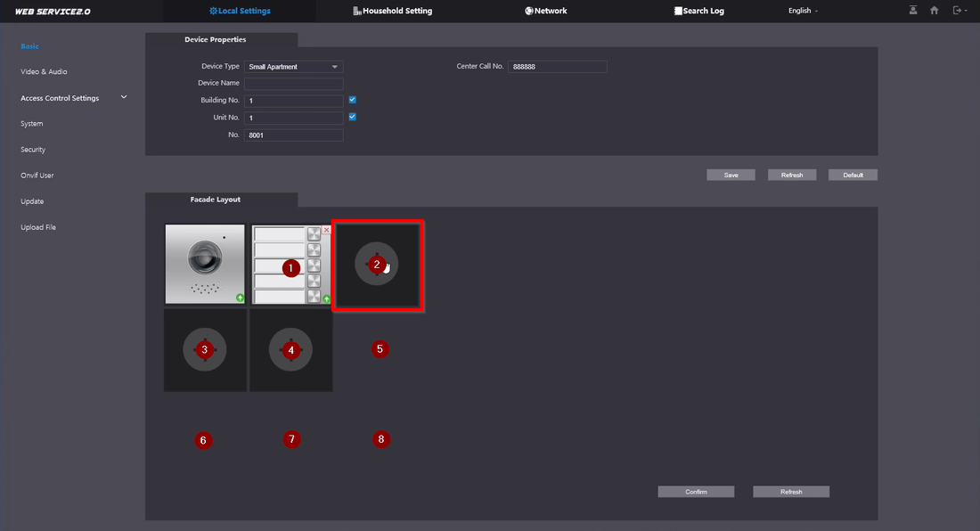
Task: Select the Device Properties panel tab
Action: [x=221, y=39]
